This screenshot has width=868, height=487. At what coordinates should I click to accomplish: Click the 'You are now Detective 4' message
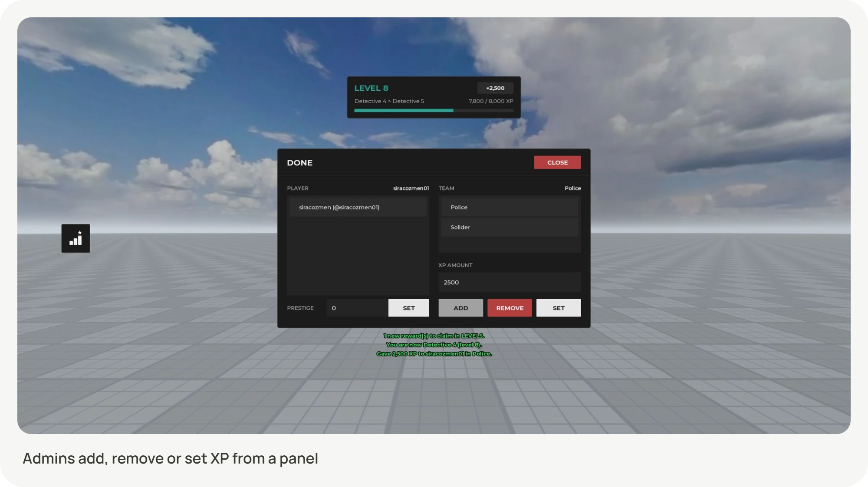click(x=434, y=345)
